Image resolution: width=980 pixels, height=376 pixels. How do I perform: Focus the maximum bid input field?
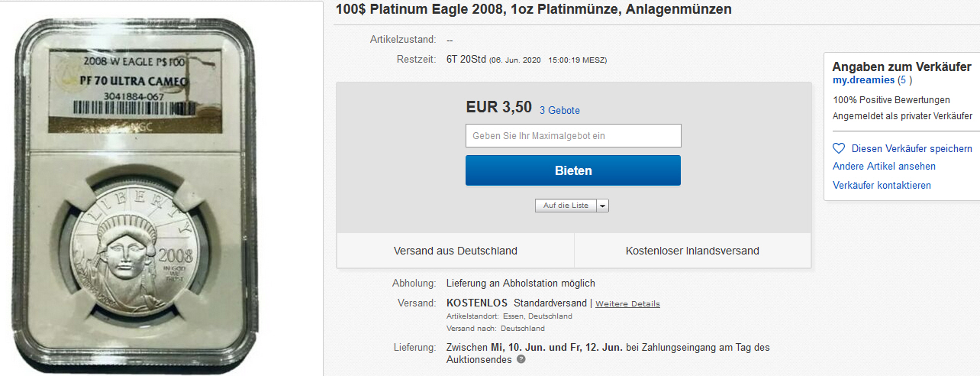click(x=573, y=136)
